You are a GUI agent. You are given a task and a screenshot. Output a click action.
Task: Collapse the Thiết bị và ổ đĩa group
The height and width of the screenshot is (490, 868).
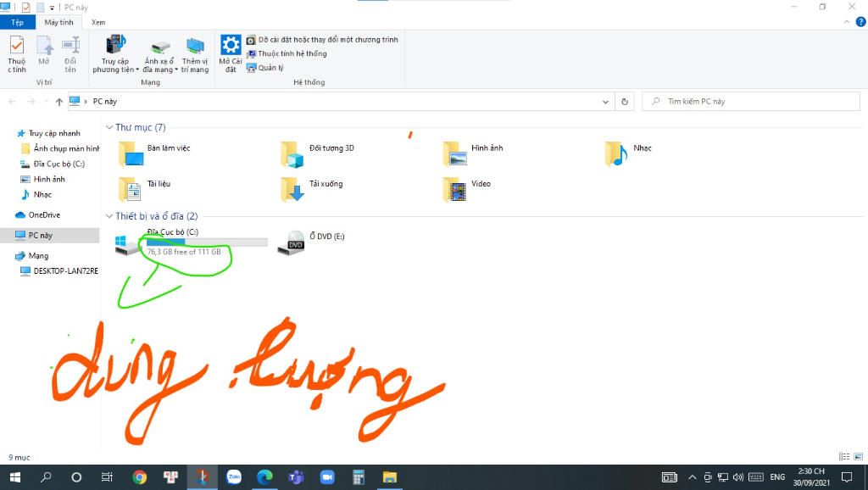pos(109,216)
